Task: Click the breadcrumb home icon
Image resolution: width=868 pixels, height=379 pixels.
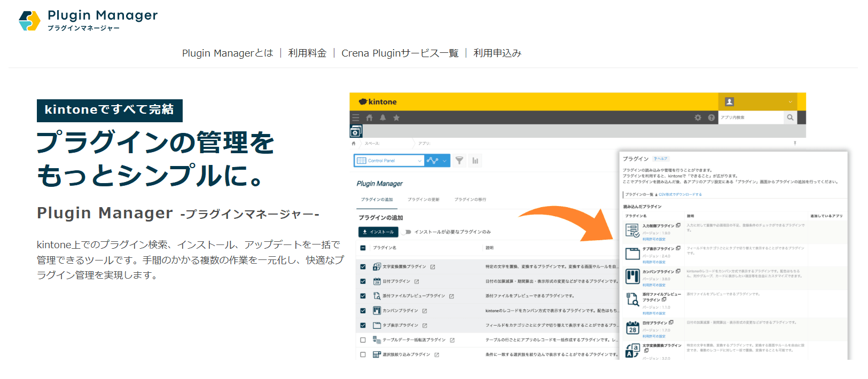Action: click(354, 143)
